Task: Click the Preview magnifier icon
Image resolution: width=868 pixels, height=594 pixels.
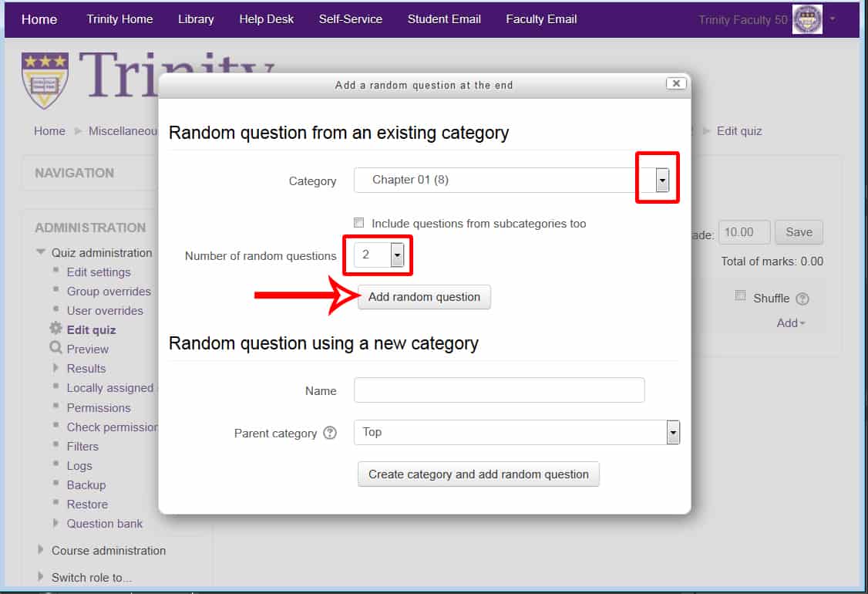Action: click(x=56, y=349)
